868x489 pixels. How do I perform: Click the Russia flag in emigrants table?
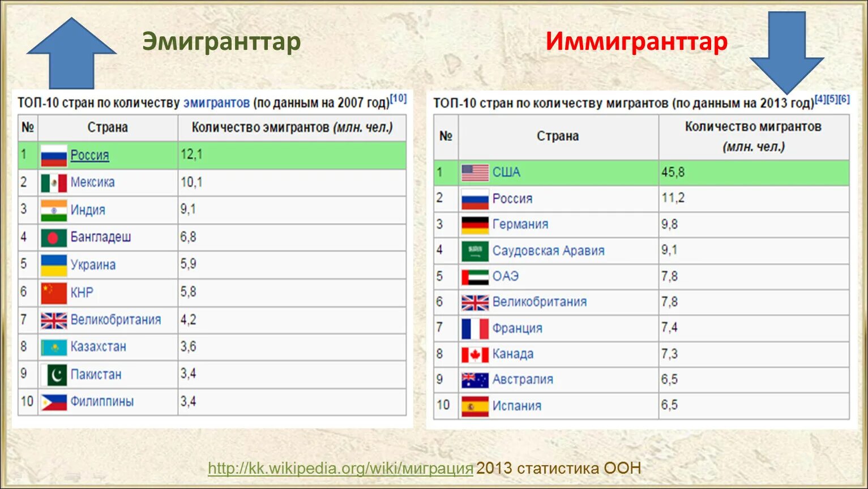click(54, 155)
